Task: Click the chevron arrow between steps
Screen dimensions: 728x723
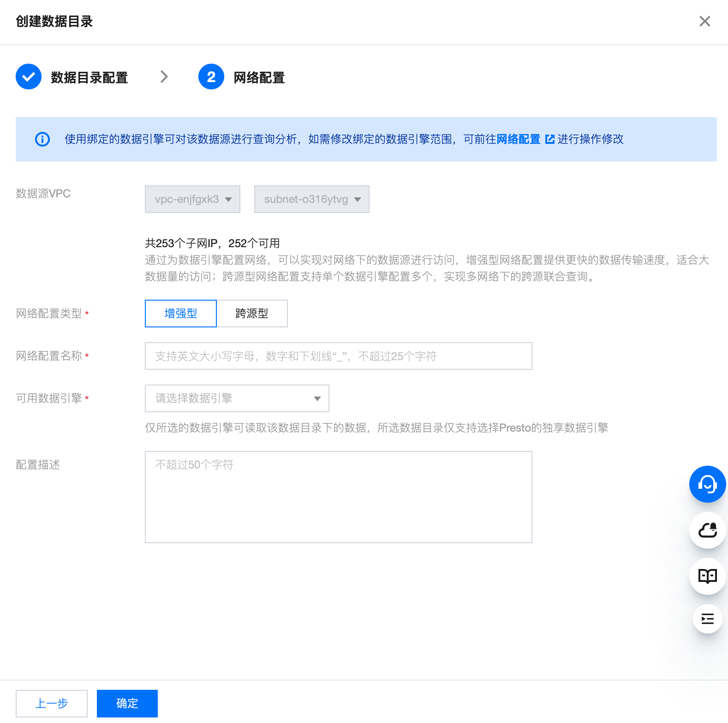Action: click(x=164, y=77)
